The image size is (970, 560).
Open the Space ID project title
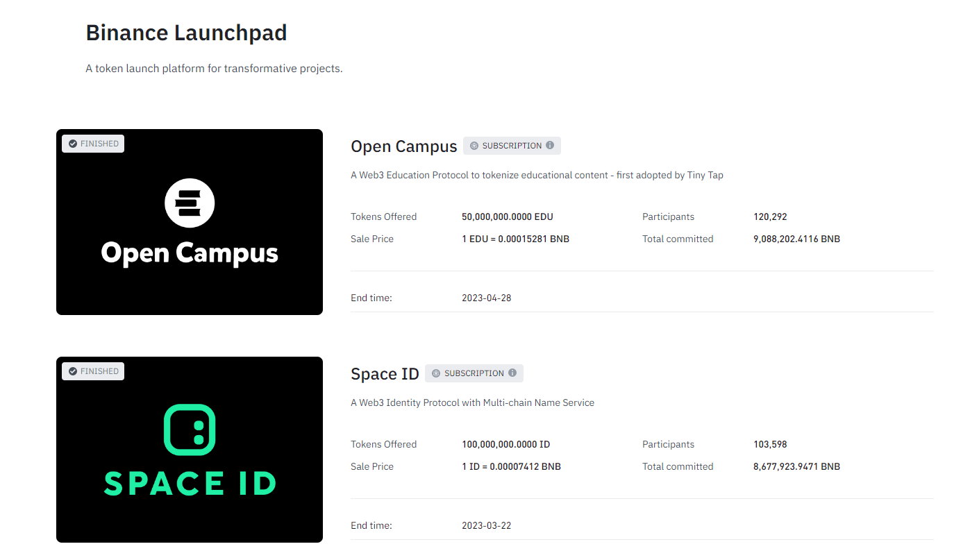(385, 374)
